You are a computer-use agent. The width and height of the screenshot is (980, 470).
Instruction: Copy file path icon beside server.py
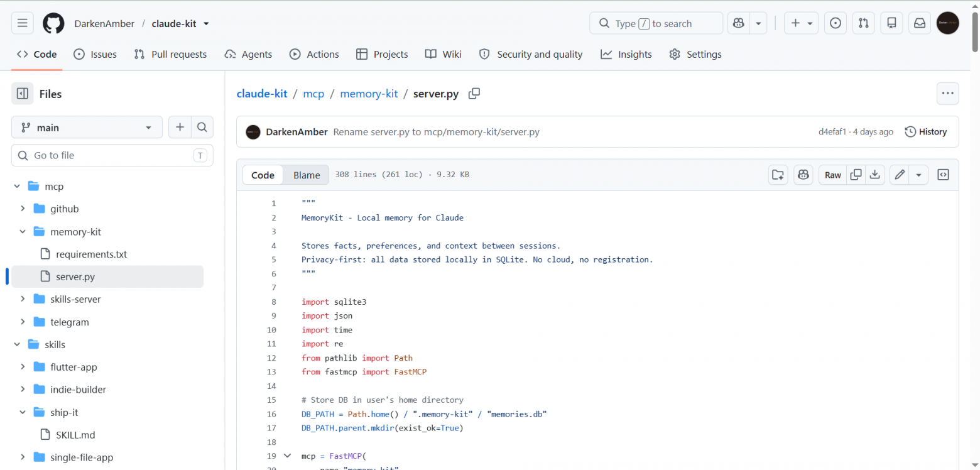474,94
